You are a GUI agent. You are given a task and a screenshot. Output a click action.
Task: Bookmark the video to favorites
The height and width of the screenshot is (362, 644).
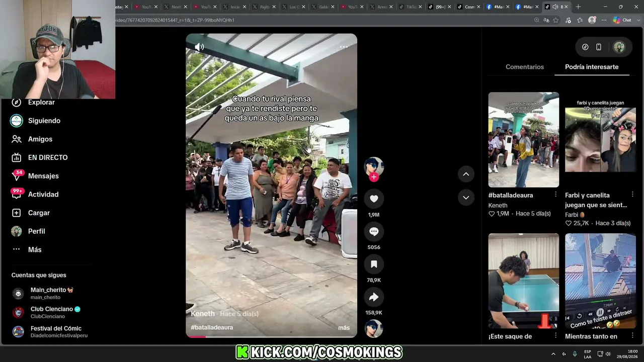374,264
